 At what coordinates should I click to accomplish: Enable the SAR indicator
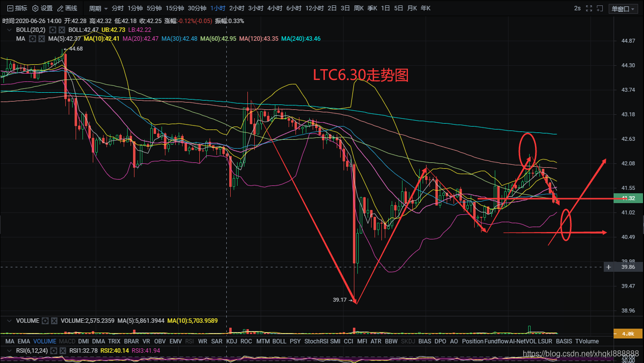click(216, 341)
